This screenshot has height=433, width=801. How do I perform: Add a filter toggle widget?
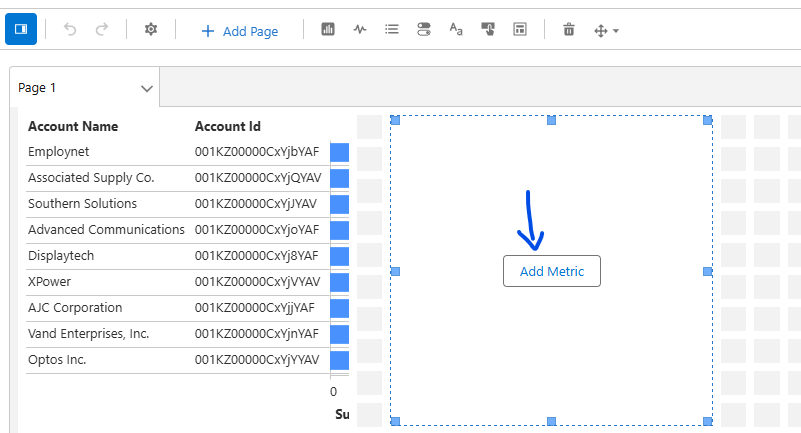pyautogui.click(x=424, y=30)
